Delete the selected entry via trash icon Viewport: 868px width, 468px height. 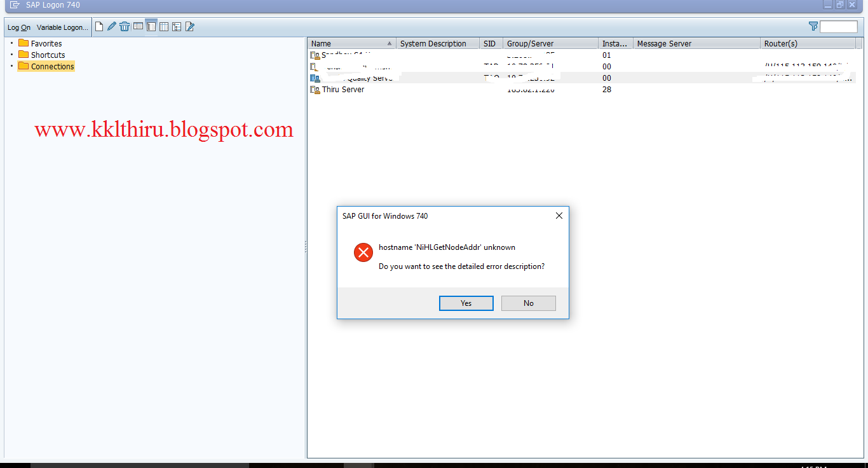[125, 26]
